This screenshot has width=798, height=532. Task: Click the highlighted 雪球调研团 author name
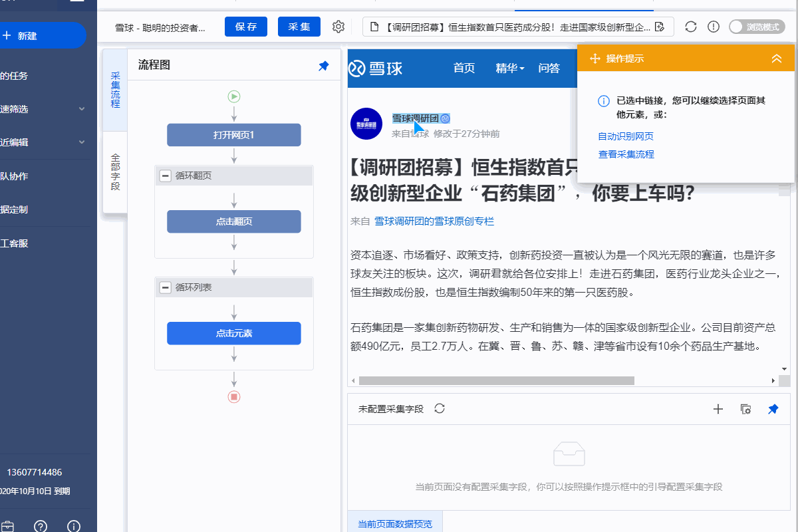[x=415, y=118]
